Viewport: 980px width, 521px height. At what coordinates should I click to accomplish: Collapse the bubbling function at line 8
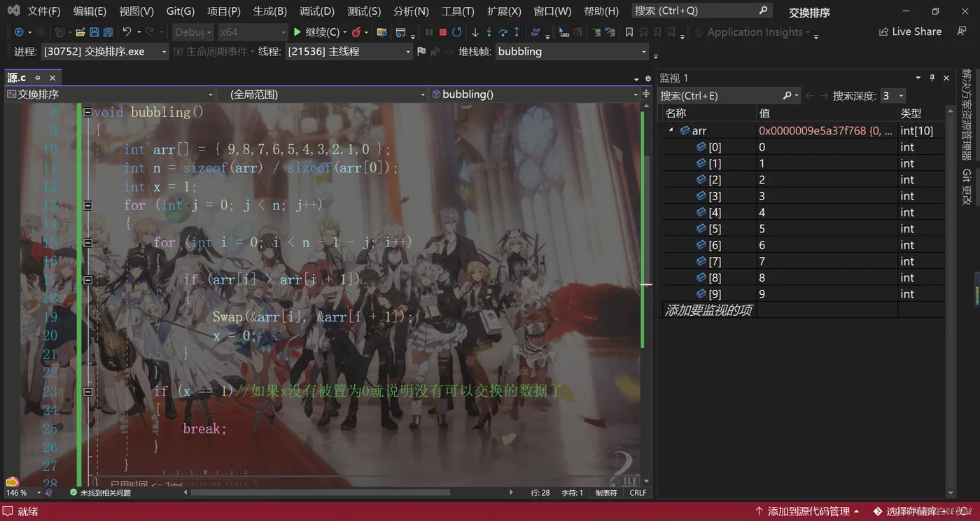[87, 112]
